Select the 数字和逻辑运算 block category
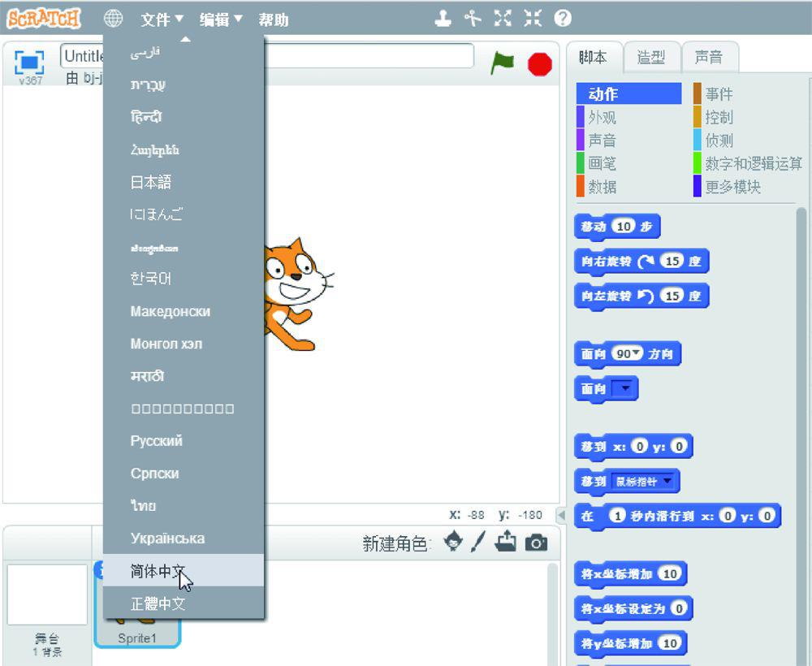The width and height of the screenshot is (812, 666). coord(748,163)
